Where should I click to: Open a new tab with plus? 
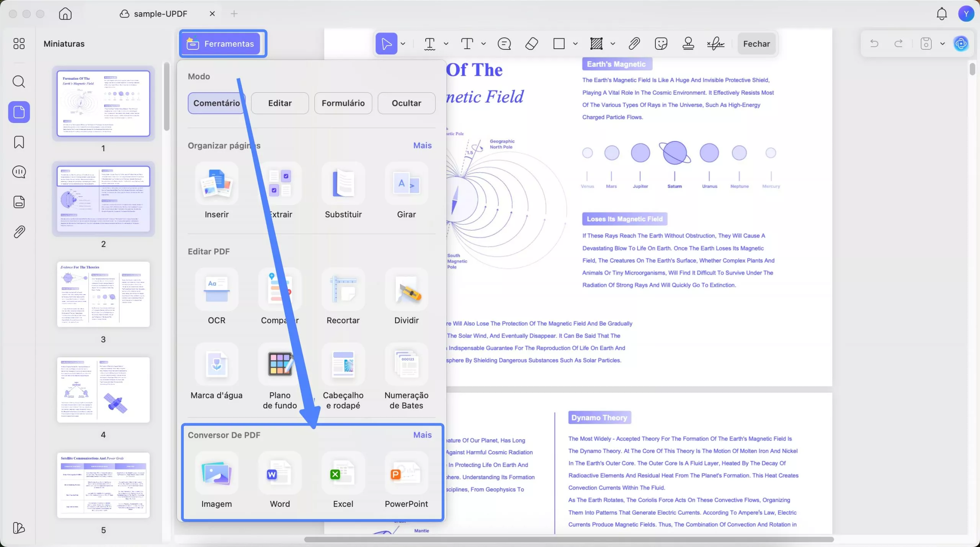234,14
